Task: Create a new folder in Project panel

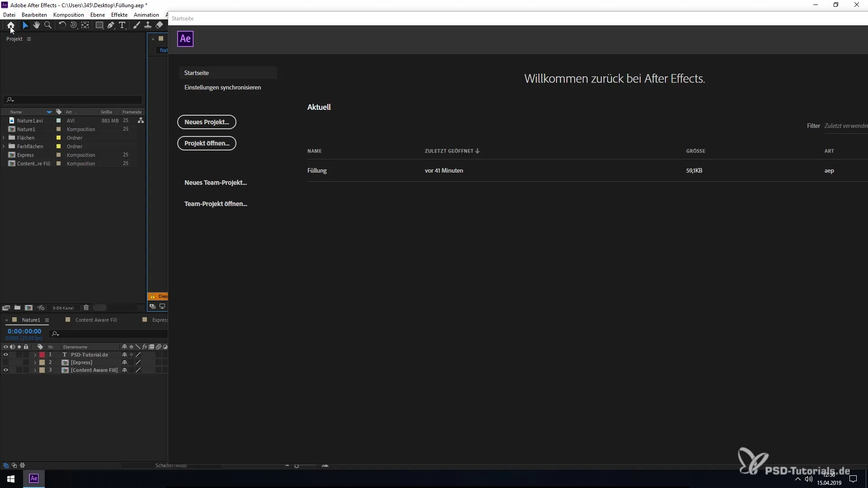Action: click(17, 308)
